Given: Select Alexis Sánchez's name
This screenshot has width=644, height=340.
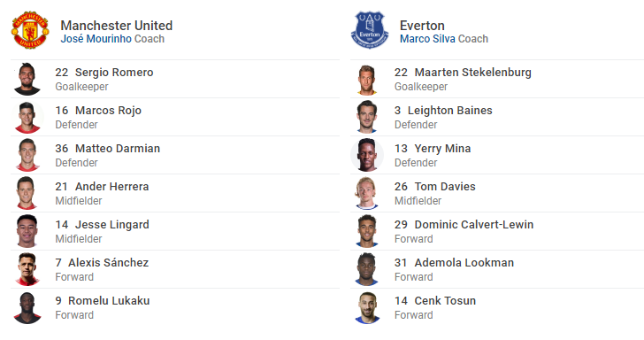Looking at the screenshot, I should coord(109,263).
